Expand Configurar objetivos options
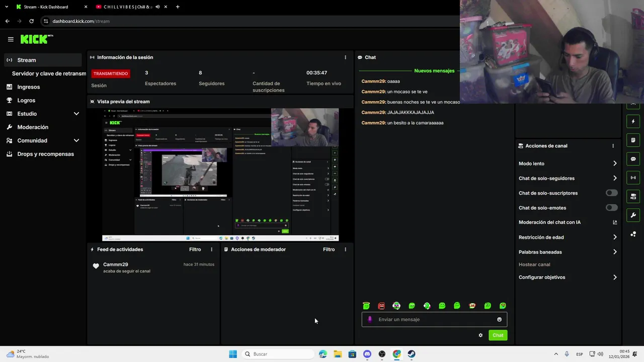644x362 pixels. click(615, 277)
